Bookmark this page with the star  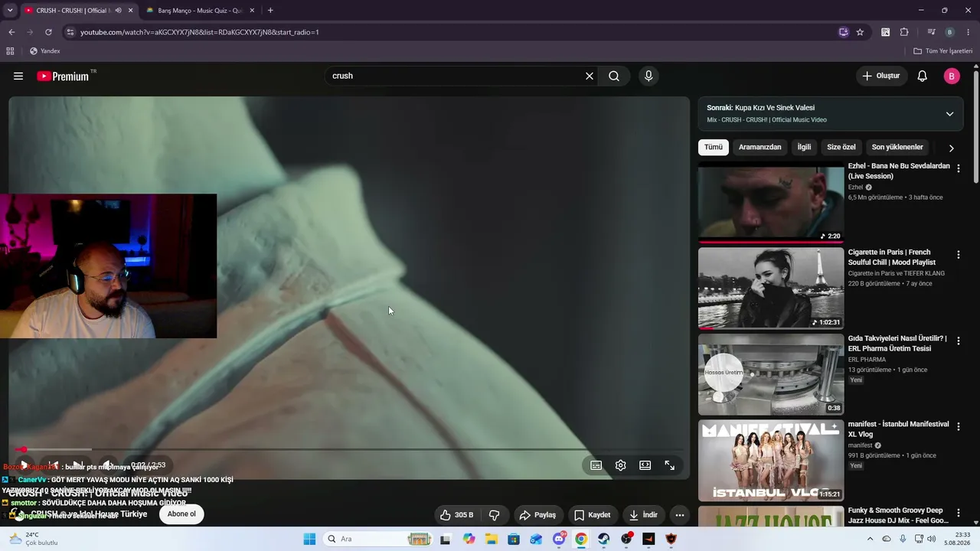860,32
